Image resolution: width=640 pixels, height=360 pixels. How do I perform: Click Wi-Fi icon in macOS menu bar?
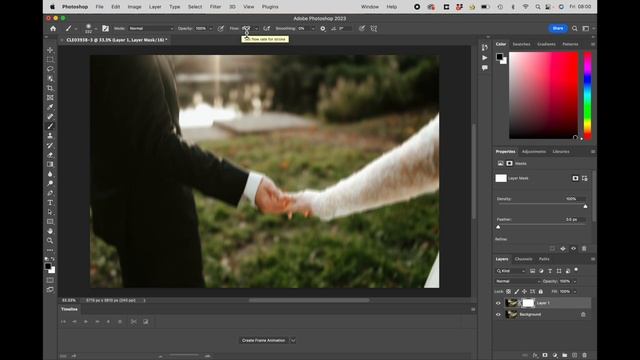pyautogui.click(x=526, y=7)
